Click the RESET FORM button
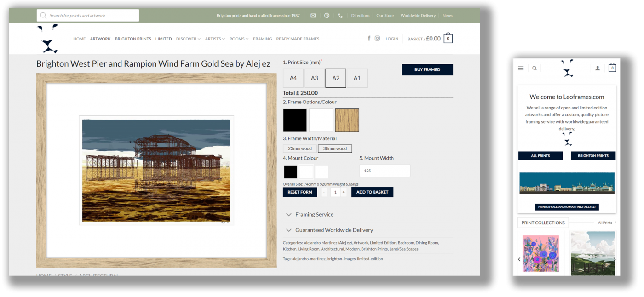The width and height of the screenshot is (644, 297). pos(300,192)
